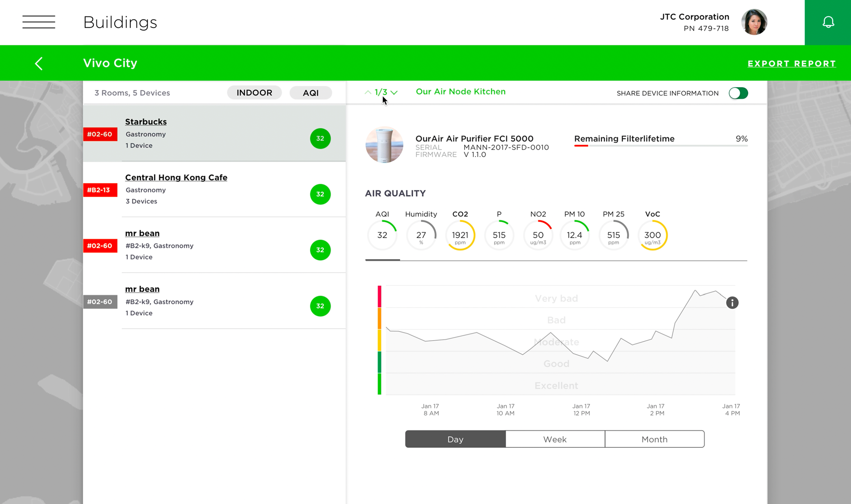Switch to the Week tab

click(x=555, y=439)
